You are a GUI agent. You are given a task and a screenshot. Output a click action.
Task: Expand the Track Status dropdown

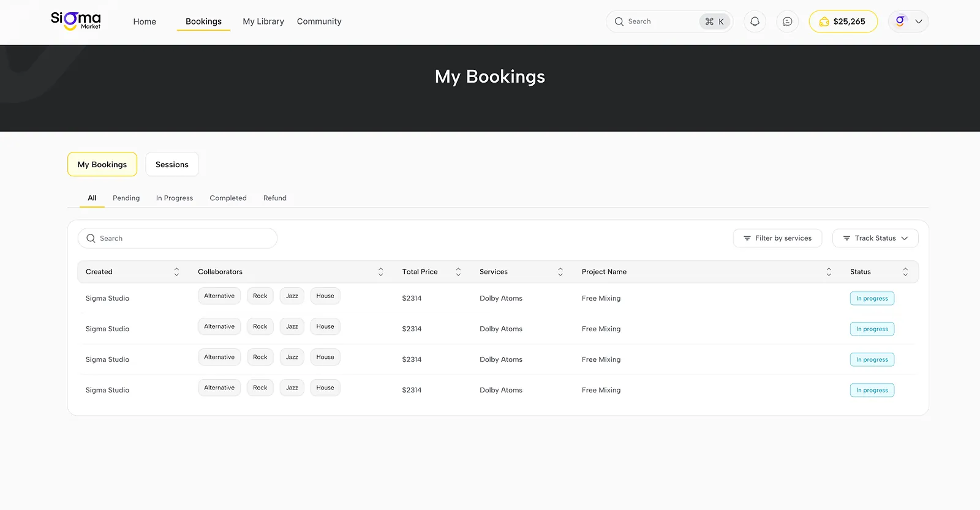[875, 238]
